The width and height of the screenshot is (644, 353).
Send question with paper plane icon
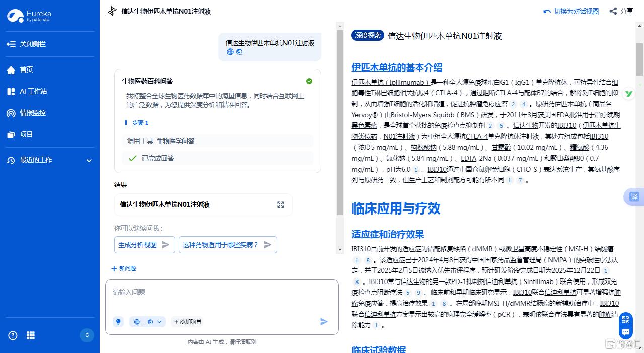(x=324, y=321)
